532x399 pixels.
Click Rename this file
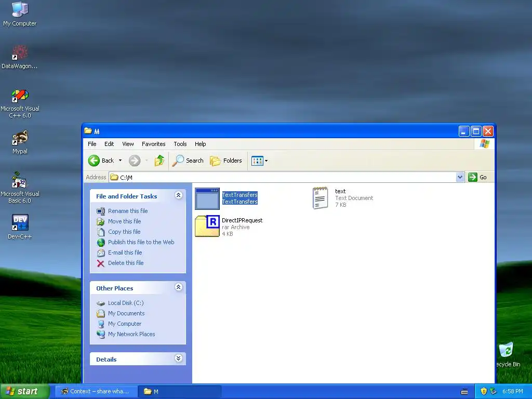point(128,211)
